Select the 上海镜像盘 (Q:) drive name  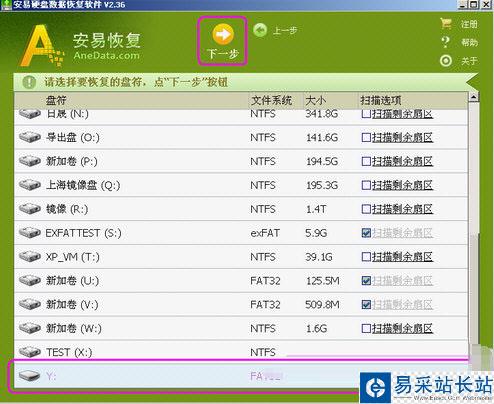click(x=83, y=185)
